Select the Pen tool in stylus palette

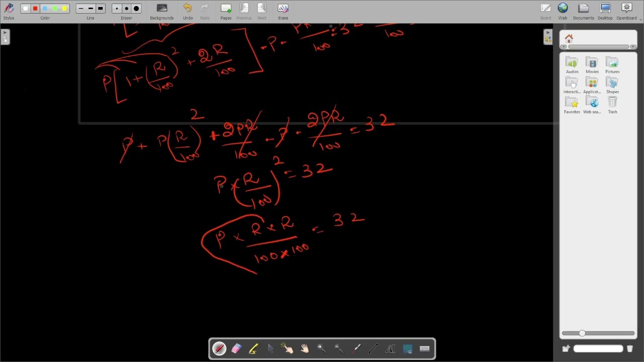click(219, 348)
